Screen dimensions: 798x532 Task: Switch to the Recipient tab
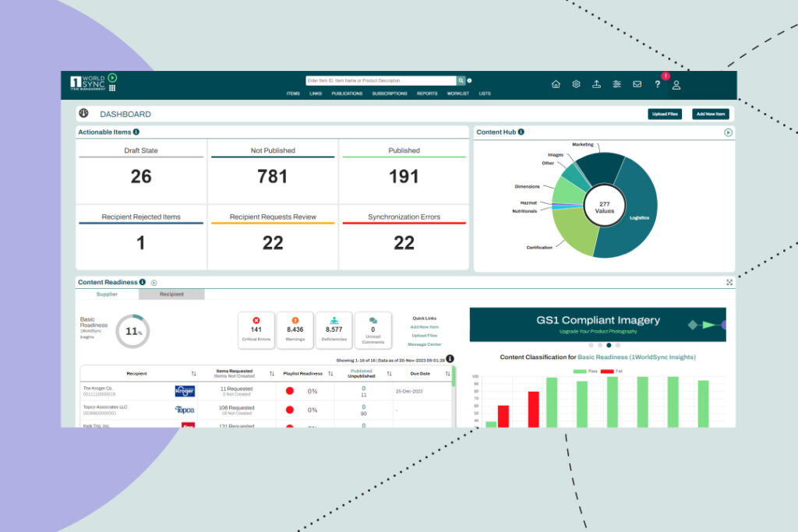tap(172, 294)
